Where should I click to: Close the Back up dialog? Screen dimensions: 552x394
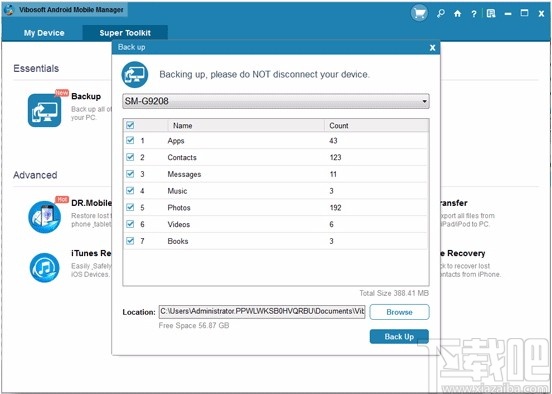coord(433,48)
